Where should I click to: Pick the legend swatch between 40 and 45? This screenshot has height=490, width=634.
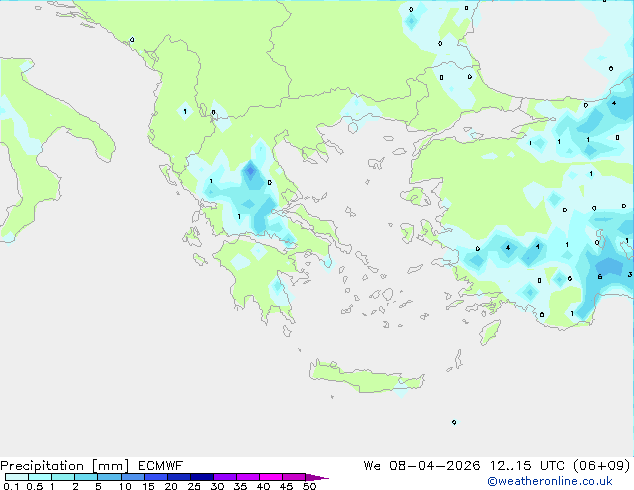pos(271,477)
